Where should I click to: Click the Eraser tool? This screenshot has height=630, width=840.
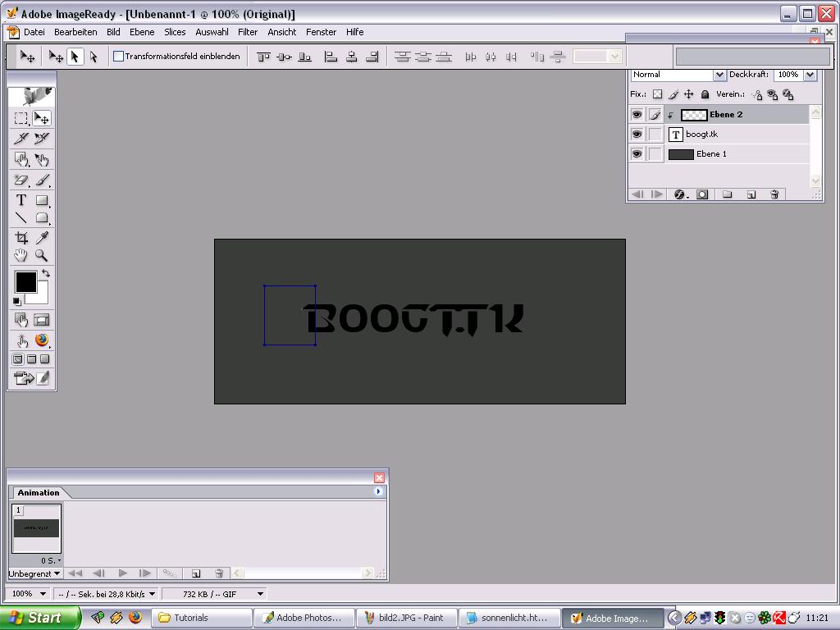(21, 180)
